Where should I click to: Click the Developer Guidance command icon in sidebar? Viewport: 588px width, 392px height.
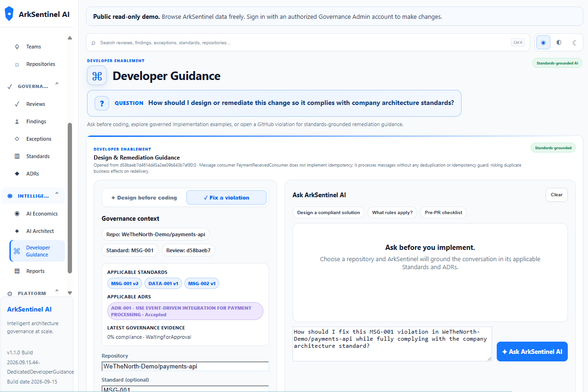pyautogui.click(x=17, y=251)
